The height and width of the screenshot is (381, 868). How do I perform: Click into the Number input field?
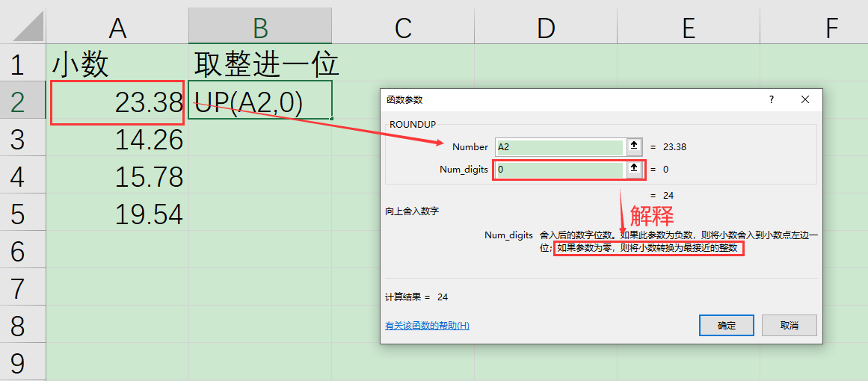(560, 147)
